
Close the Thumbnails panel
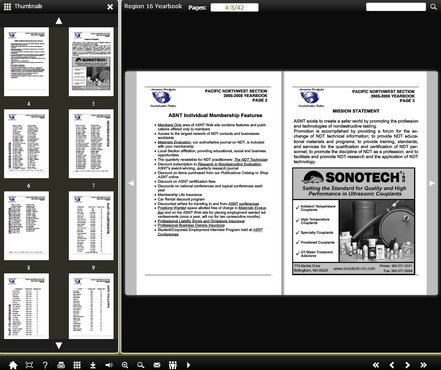pyautogui.click(x=110, y=7)
